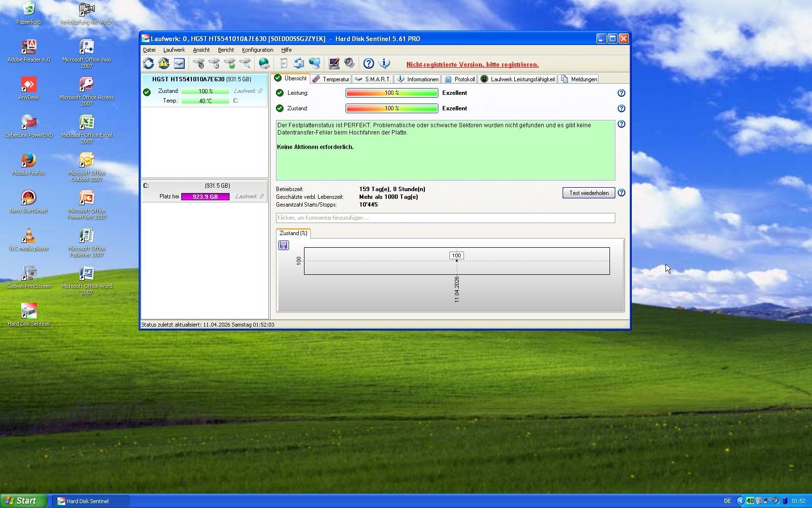Screen dimensions: 812x508
Task: Click the Leistung 100 % progress bar
Action: point(391,93)
